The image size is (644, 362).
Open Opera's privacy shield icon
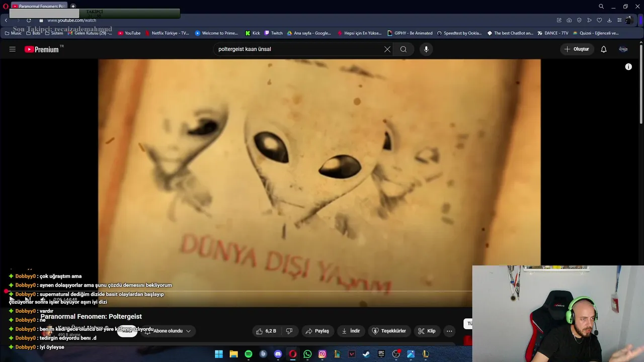pos(579,20)
